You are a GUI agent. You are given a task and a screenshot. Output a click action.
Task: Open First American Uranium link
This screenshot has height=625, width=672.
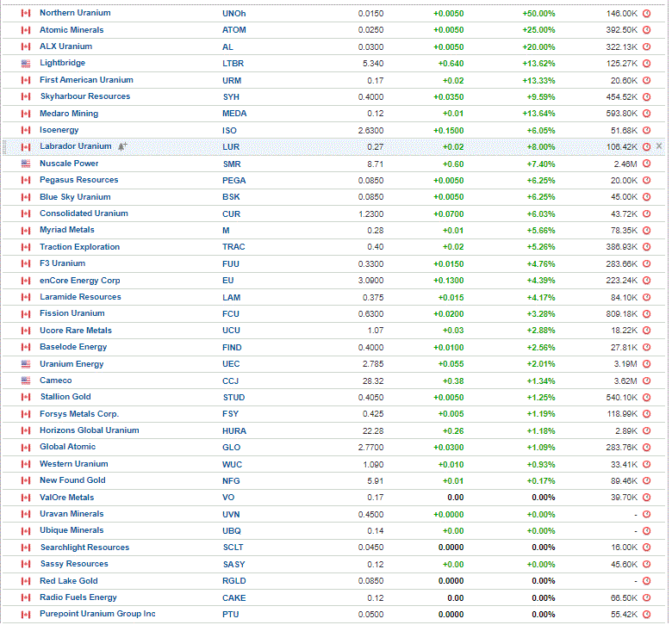click(86, 80)
